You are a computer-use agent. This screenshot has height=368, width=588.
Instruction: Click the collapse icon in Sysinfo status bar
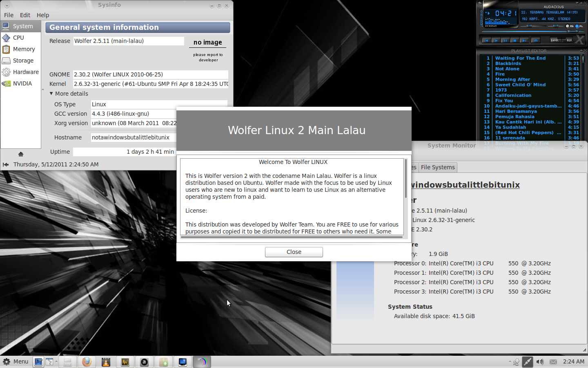(6, 164)
